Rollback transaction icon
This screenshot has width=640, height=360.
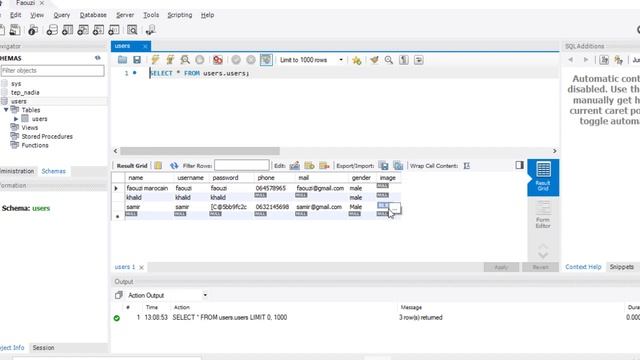tap(251, 60)
